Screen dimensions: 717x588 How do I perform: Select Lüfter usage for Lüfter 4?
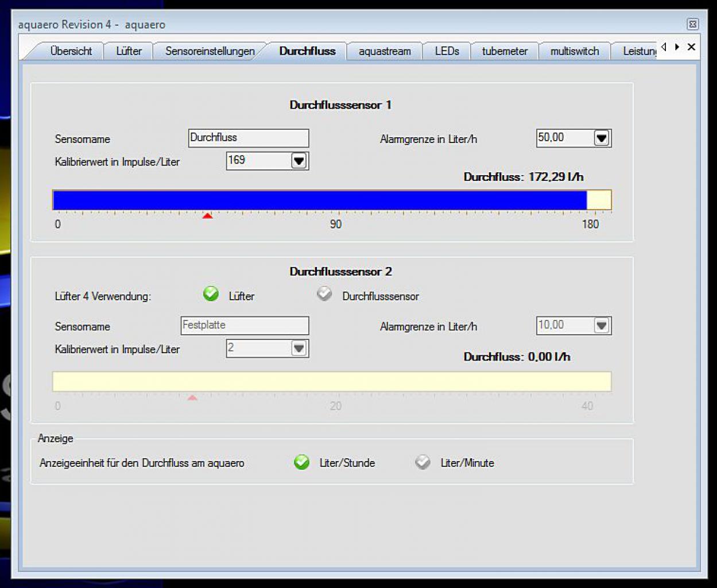[211, 294]
